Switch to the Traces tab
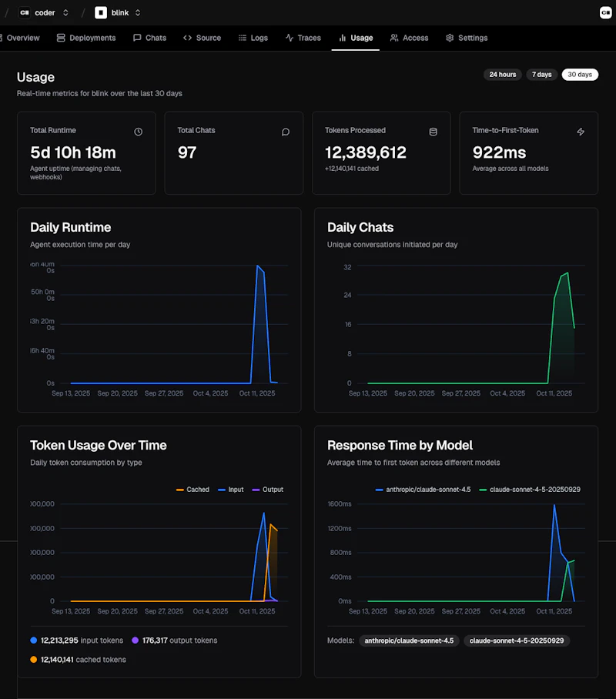Viewport: 616px width, 699px height. click(303, 38)
